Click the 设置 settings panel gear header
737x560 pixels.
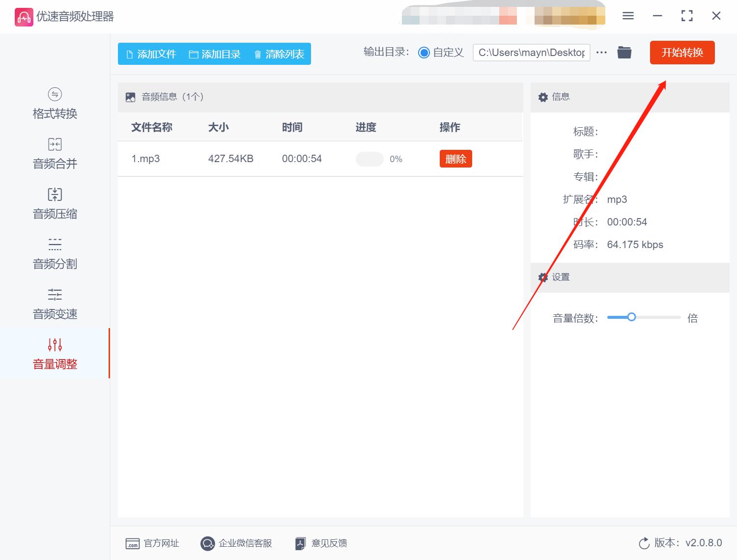543,278
